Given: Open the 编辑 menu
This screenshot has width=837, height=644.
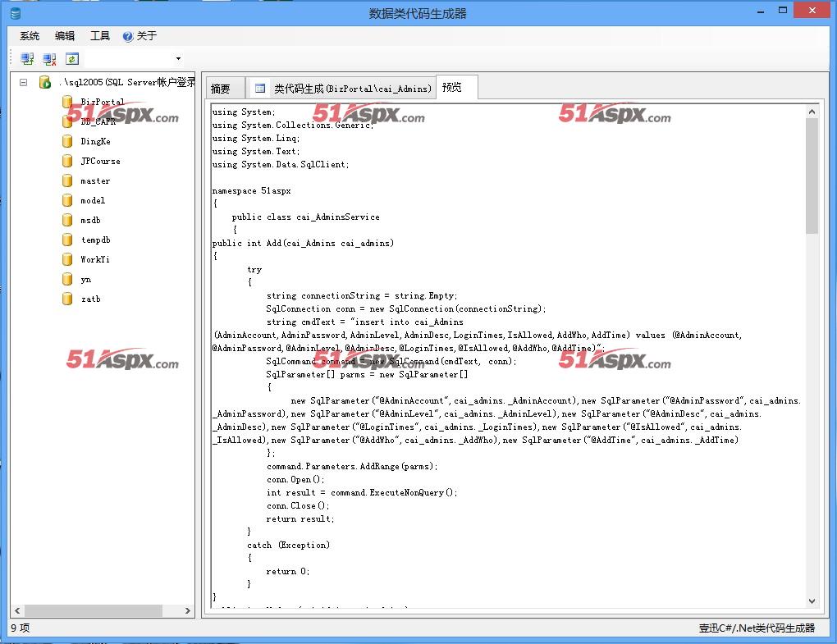Looking at the screenshot, I should pos(65,36).
